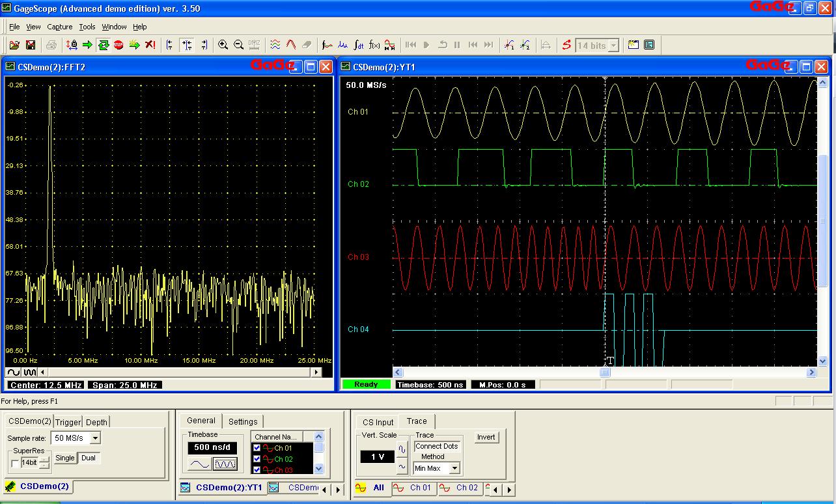836x504 pixels.
Task: Increase the SuperRes bit stepper
Action: [44, 460]
